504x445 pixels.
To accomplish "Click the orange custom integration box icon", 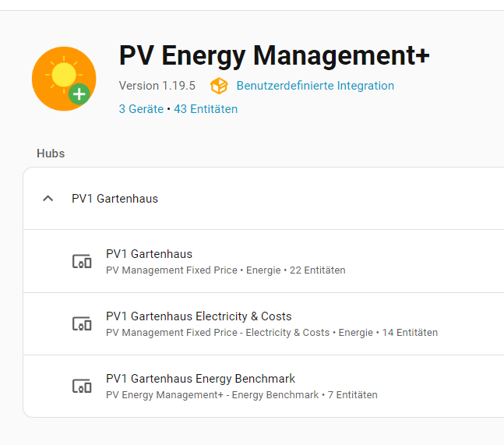I will click(219, 86).
